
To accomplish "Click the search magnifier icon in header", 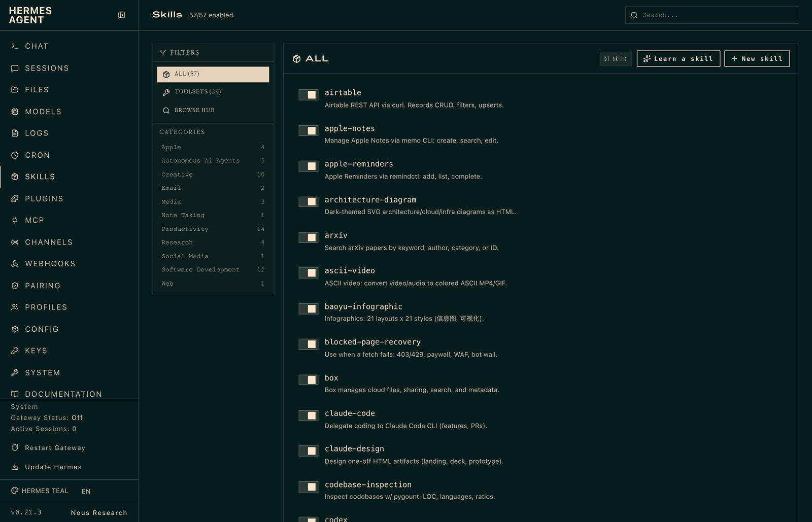I will [634, 15].
